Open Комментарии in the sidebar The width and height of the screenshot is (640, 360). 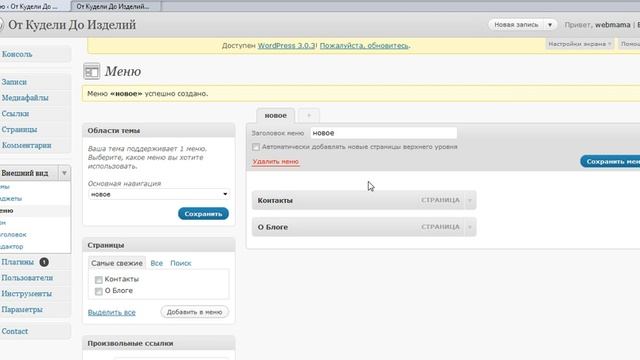point(27,145)
